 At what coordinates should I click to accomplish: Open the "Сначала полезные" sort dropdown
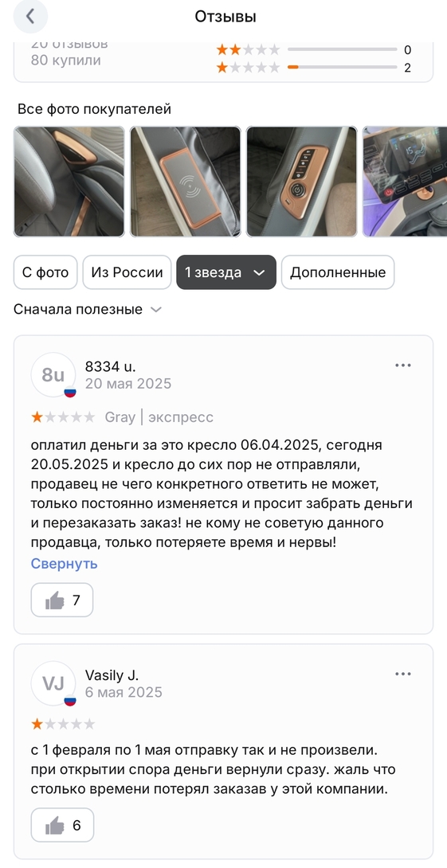88,310
